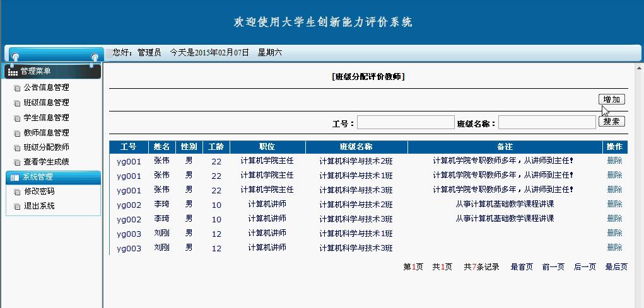This screenshot has height=308, width=644.
Task: Open 班级分配教师 in the menu
Action: [x=47, y=147]
